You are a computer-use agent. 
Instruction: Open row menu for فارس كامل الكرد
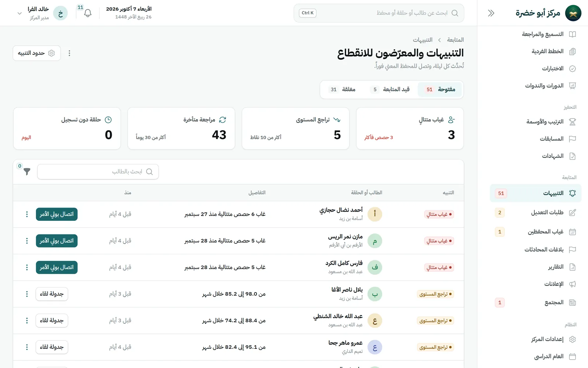click(27, 267)
